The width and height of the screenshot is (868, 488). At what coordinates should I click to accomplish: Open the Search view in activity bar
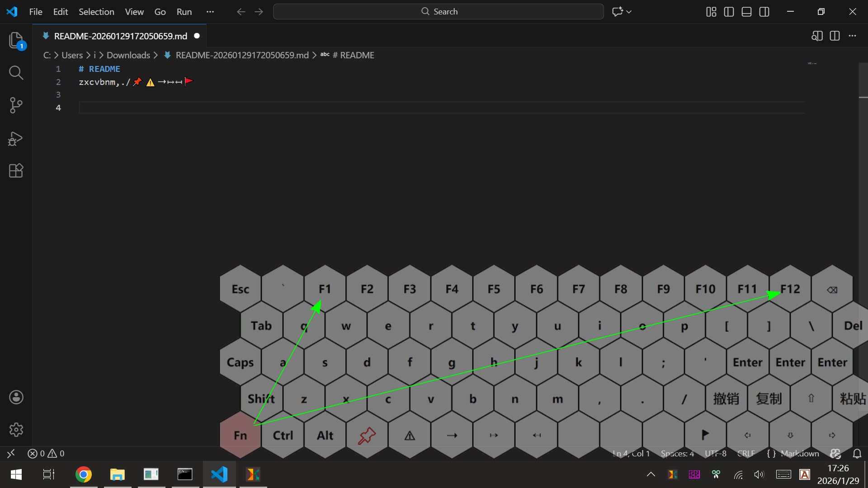click(16, 73)
